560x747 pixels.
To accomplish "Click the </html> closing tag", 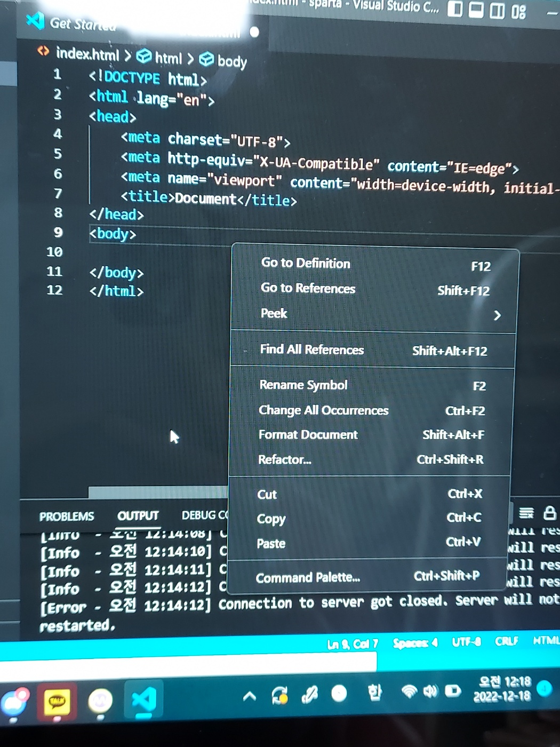I will [116, 291].
